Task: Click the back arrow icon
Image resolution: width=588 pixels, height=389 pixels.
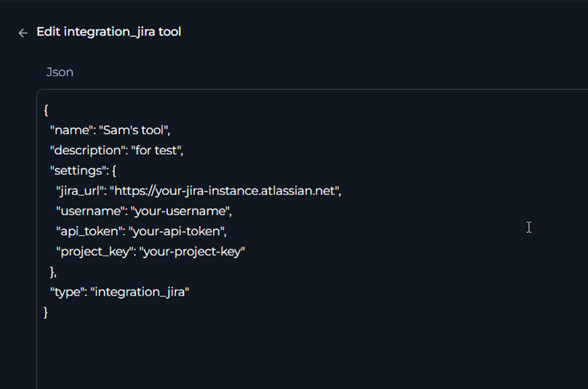Action: click(23, 33)
